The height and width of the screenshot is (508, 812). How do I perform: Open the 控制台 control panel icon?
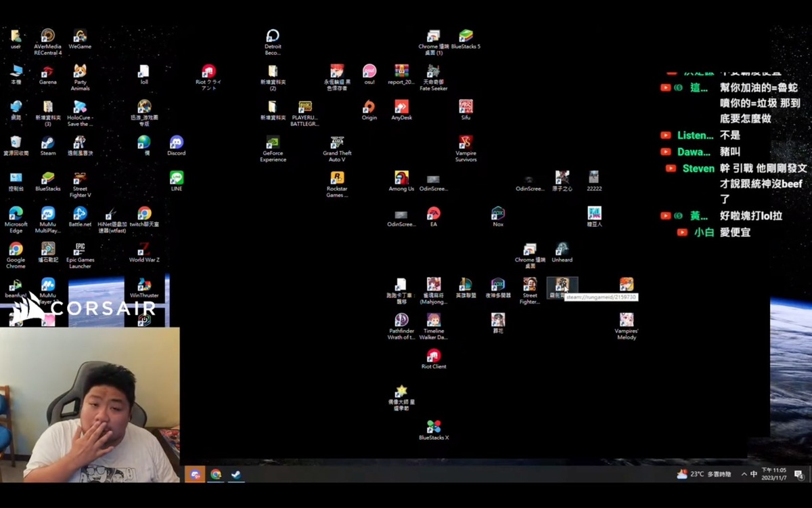16,181
